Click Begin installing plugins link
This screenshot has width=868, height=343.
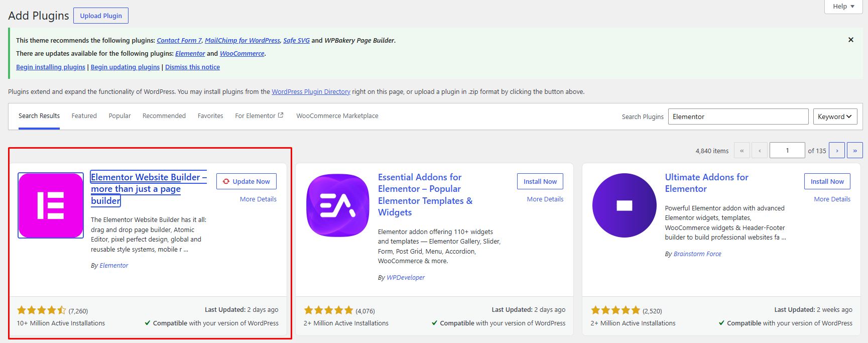point(51,67)
